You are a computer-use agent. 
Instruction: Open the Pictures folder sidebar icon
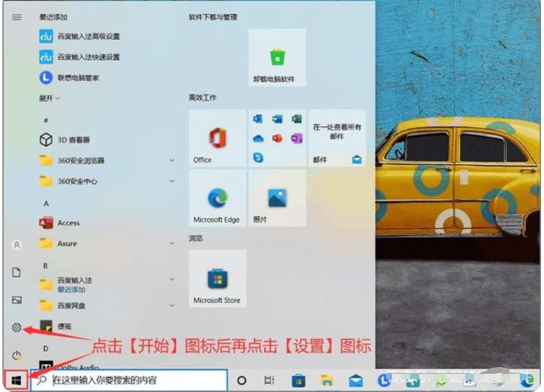click(16, 300)
